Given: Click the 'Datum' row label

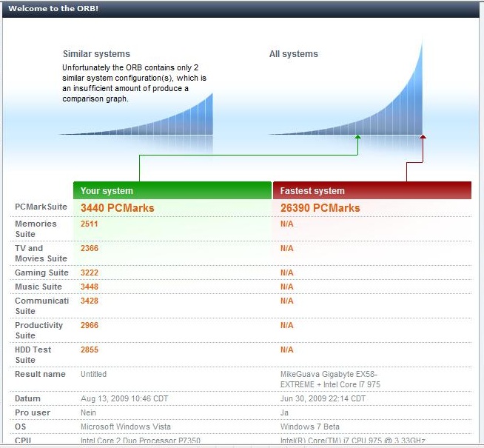Looking at the screenshot, I should pos(27,398).
